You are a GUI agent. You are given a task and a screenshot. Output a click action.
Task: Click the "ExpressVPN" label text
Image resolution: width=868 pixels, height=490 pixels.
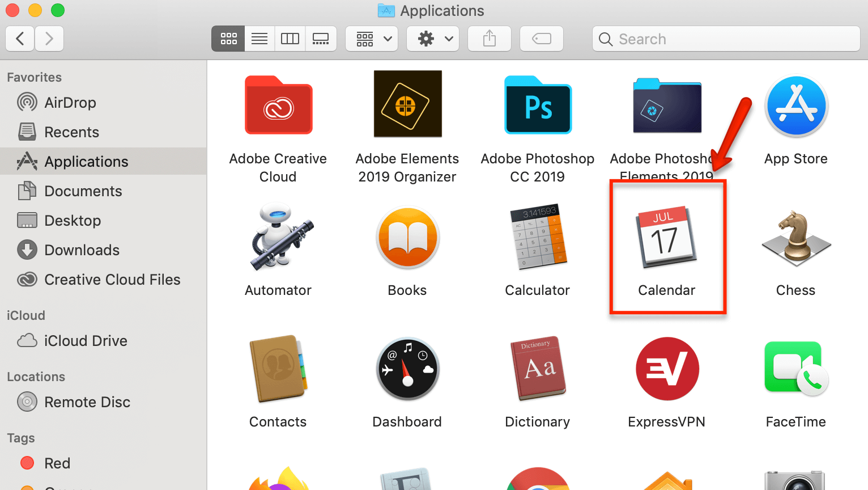pos(666,422)
